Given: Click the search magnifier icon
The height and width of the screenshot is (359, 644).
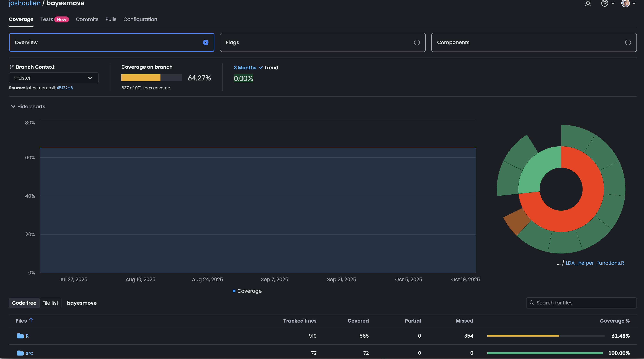Looking at the screenshot, I should point(532,303).
